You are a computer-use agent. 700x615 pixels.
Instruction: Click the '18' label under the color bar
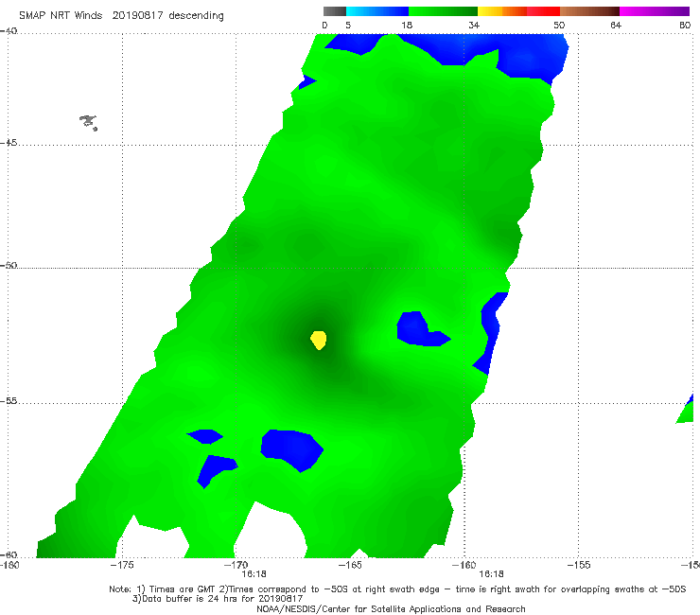(407, 25)
